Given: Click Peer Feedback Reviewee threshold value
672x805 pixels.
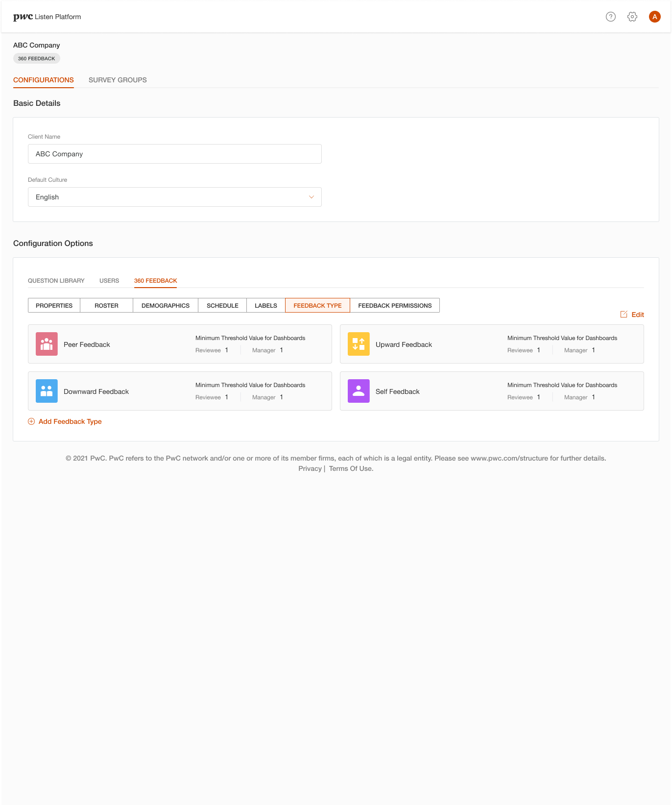Looking at the screenshot, I should click(227, 350).
